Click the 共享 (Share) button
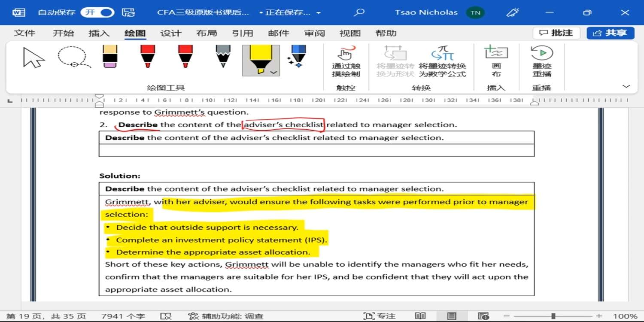 pos(610,33)
